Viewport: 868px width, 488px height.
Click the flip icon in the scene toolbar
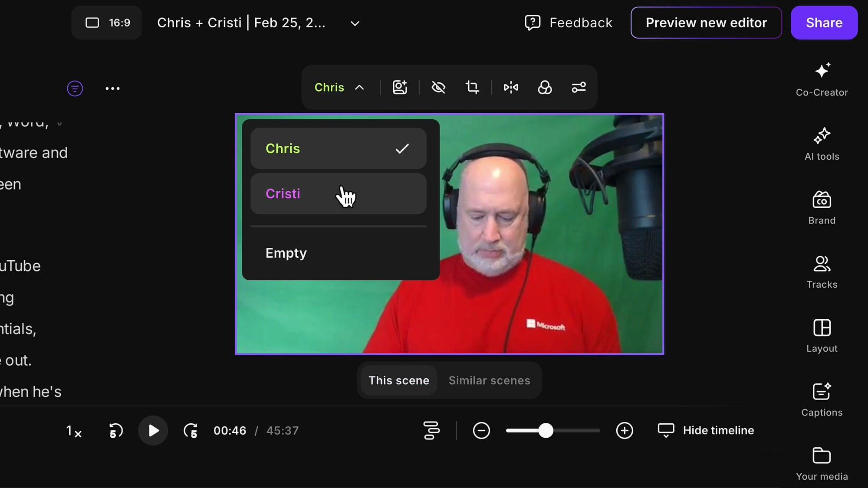pos(511,87)
